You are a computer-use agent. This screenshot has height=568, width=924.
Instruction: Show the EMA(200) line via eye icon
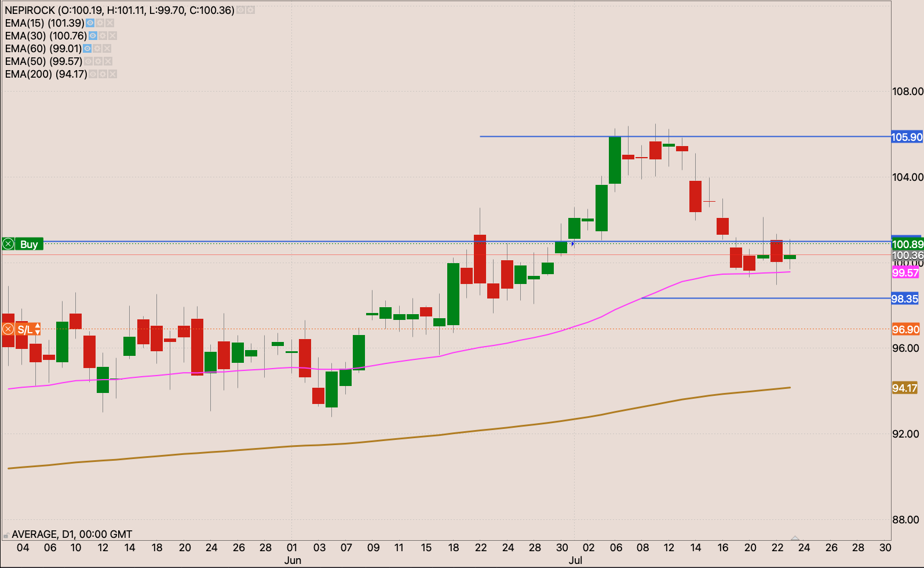click(x=93, y=74)
